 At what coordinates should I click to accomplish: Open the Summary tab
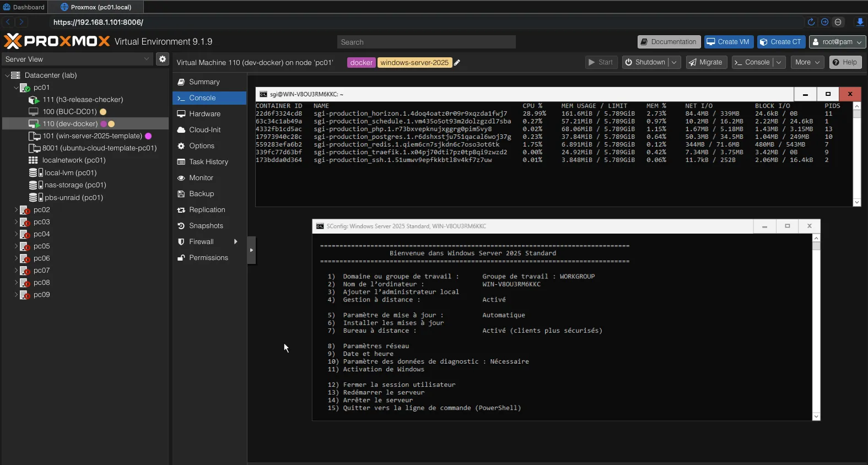pos(209,82)
